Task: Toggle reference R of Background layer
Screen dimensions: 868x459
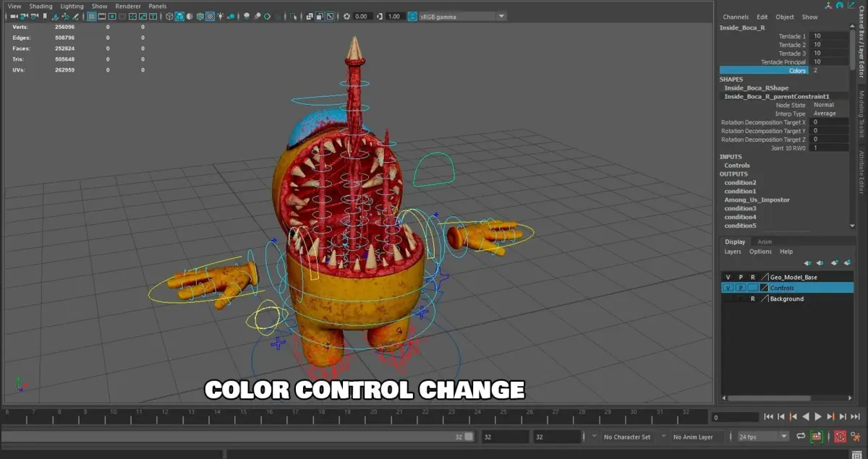Action: coord(753,299)
